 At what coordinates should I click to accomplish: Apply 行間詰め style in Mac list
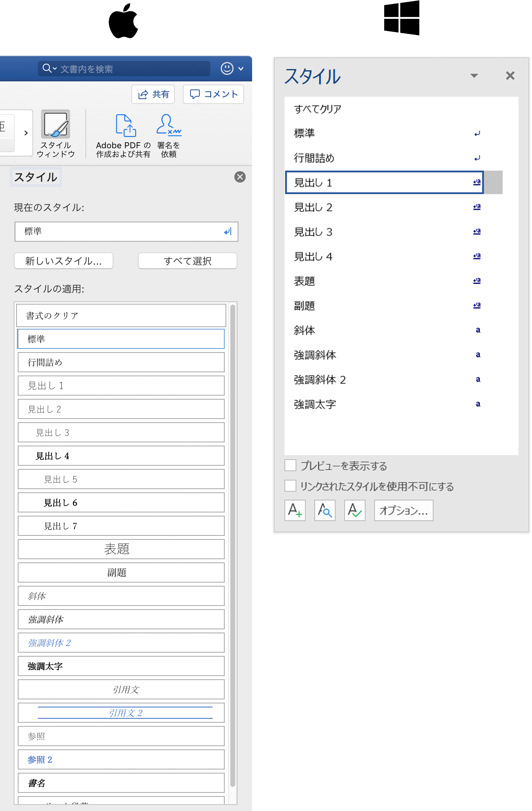pyautogui.click(x=121, y=362)
